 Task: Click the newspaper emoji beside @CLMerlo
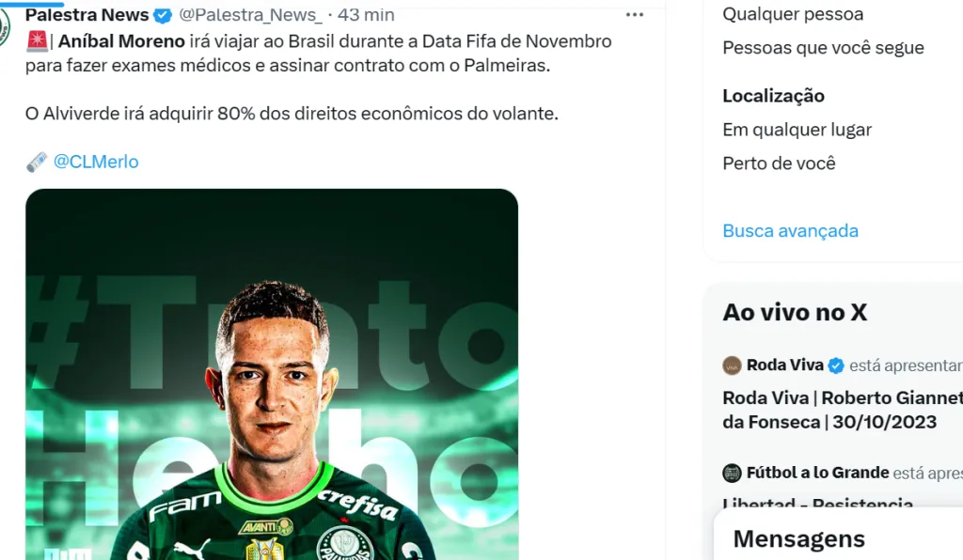point(37,162)
